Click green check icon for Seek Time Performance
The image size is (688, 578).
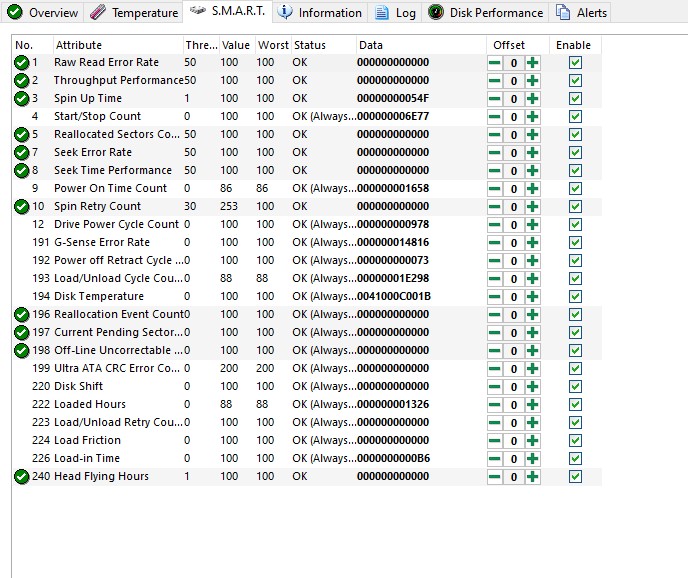22,171
